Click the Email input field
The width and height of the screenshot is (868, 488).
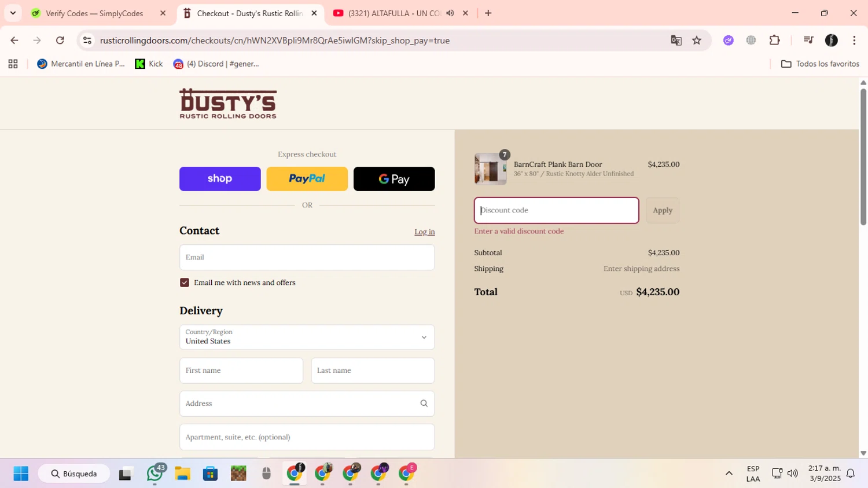(x=307, y=257)
